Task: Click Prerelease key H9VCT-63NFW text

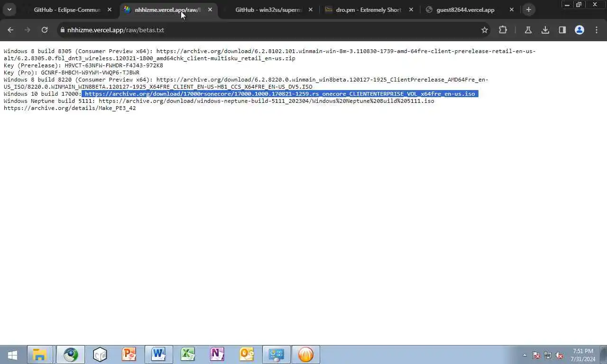Action: pyautogui.click(x=114, y=65)
